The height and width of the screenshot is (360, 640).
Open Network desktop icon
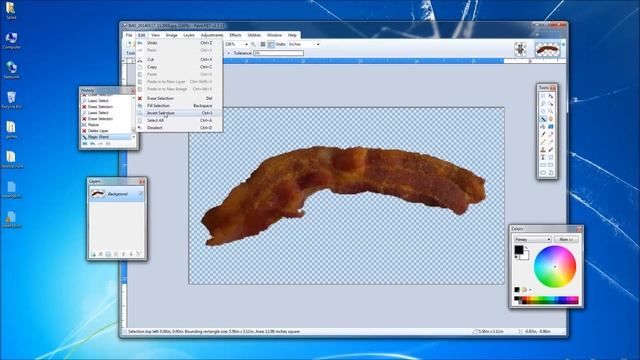click(x=11, y=71)
